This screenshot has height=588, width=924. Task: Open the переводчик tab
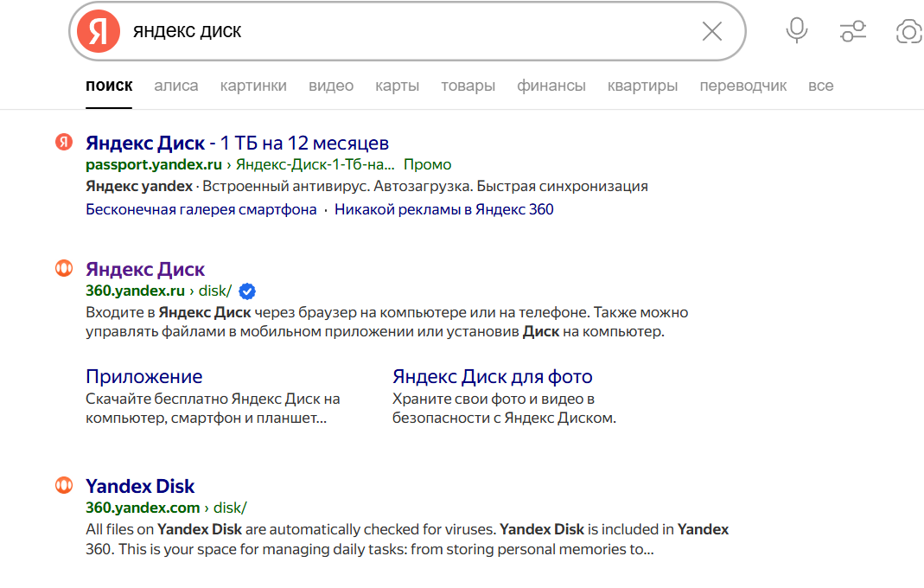[743, 86]
